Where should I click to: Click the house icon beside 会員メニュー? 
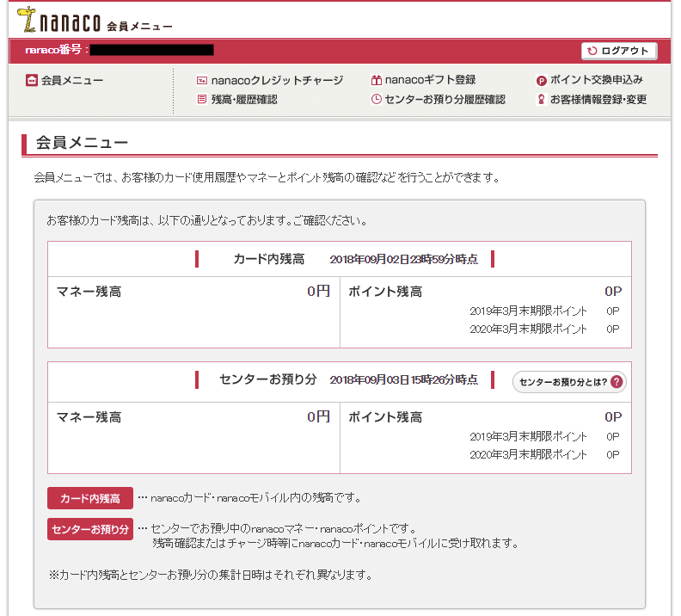pos(32,80)
